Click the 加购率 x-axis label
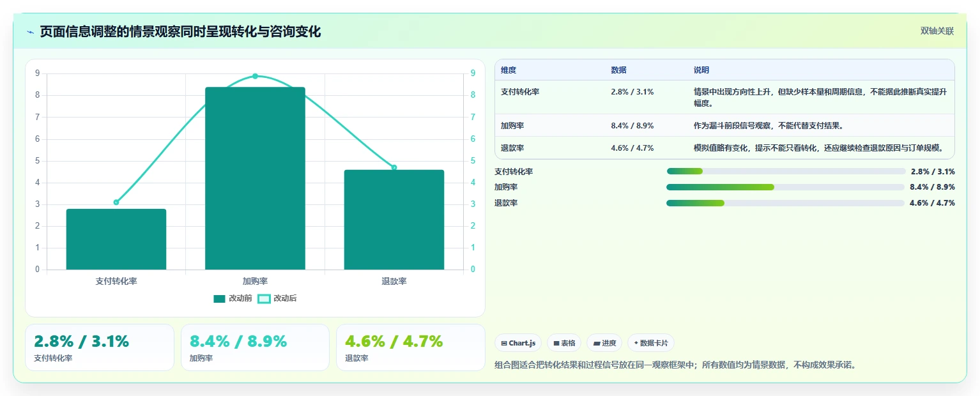Viewport: 980px width, 396px height. [255, 281]
